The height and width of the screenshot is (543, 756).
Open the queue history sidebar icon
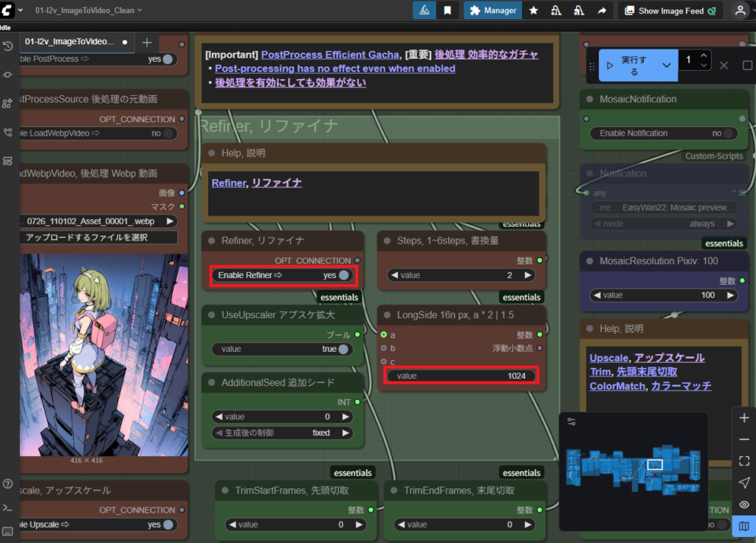pyautogui.click(x=7, y=46)
